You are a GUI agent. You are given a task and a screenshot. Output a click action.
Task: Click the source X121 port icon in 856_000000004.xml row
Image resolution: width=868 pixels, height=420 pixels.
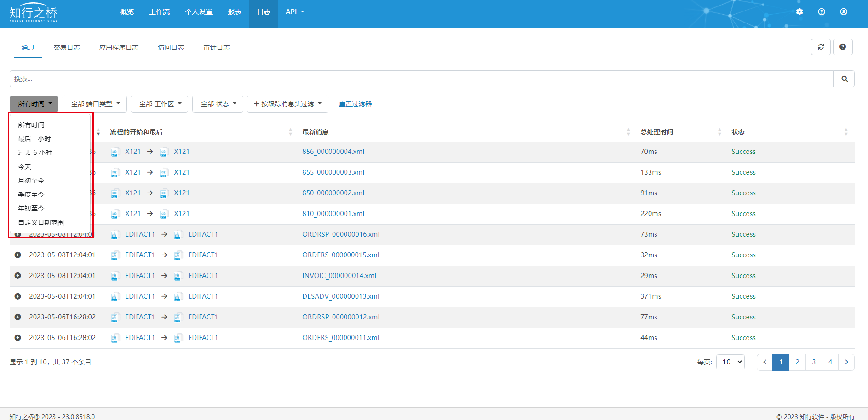[115, 152]
